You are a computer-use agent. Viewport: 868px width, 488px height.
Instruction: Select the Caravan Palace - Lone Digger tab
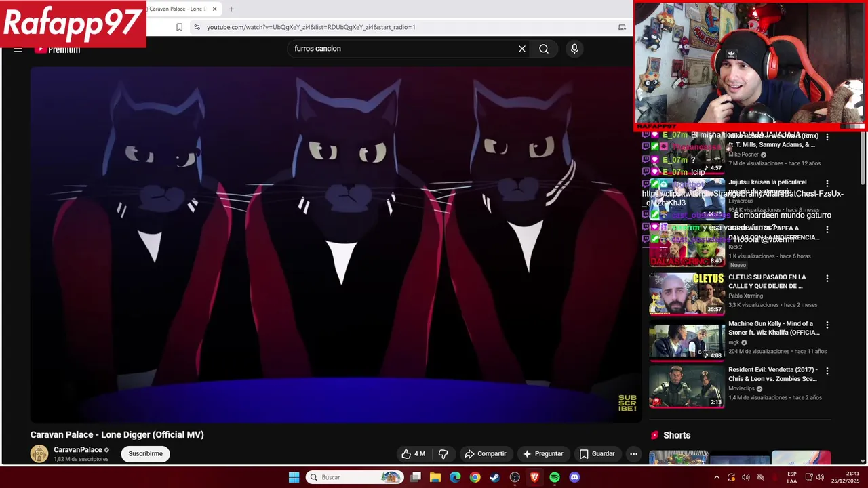[177, 9]
